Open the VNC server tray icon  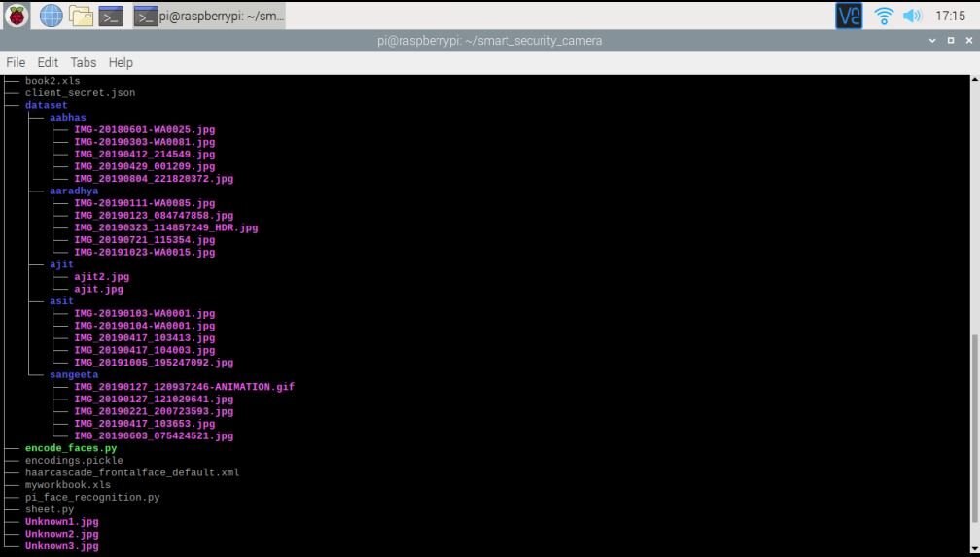tap(849, 16)
